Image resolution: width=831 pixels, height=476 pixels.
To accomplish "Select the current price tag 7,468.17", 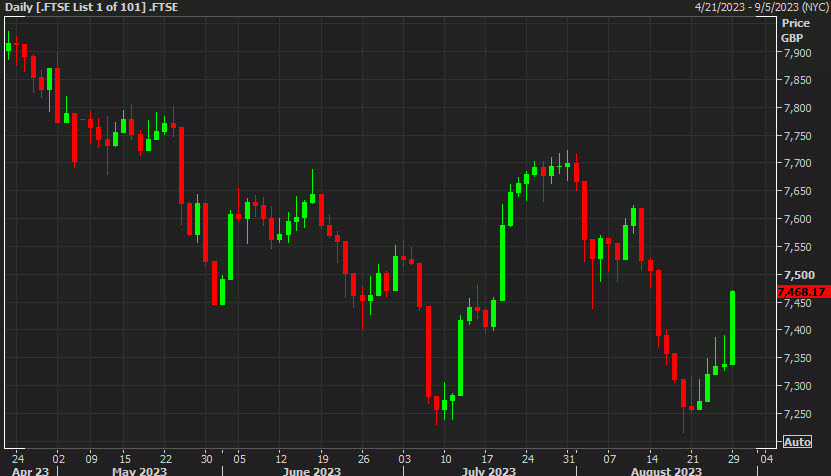I will [x=803, y=292].
